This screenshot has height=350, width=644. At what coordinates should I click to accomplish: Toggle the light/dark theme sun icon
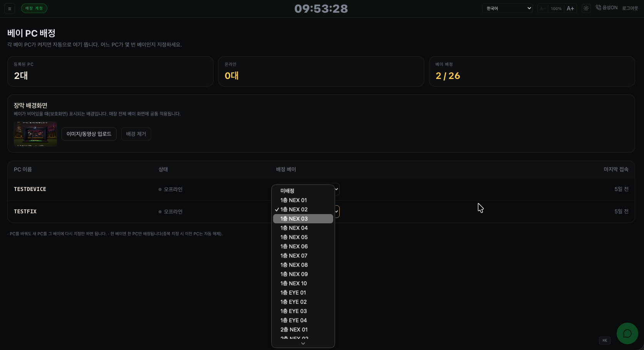pos(586,8)
